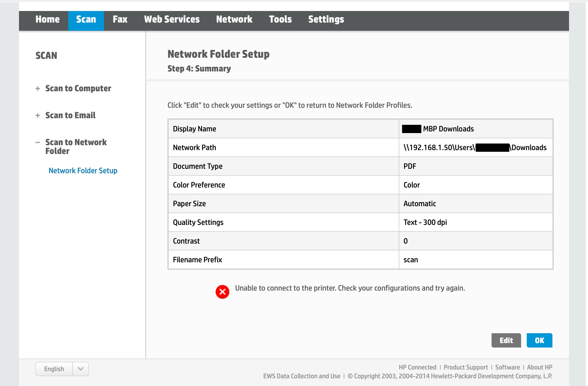Go to the Network tab
588x386 pixels.
coord(234,20)
